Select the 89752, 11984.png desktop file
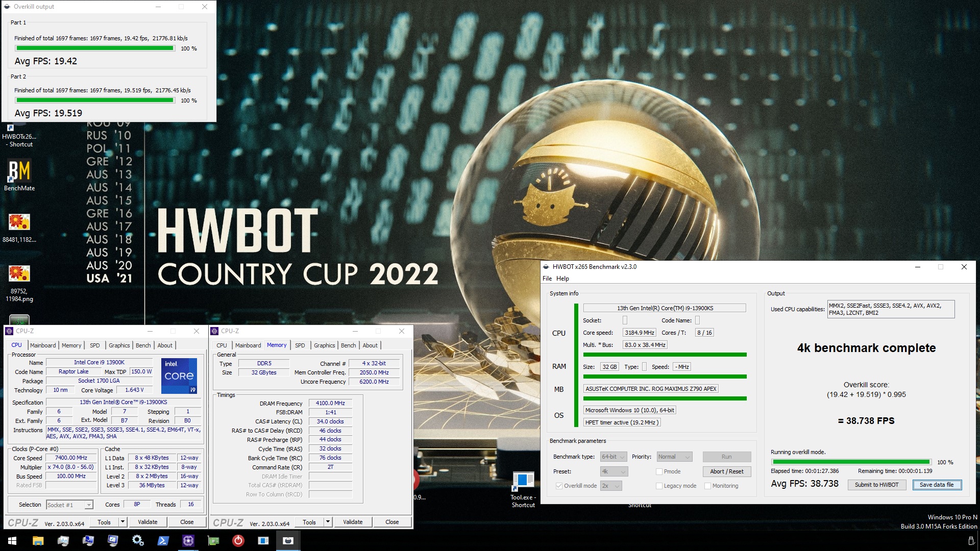The width and height of the screenshot is (980, 551). click(x=19, y=283)
